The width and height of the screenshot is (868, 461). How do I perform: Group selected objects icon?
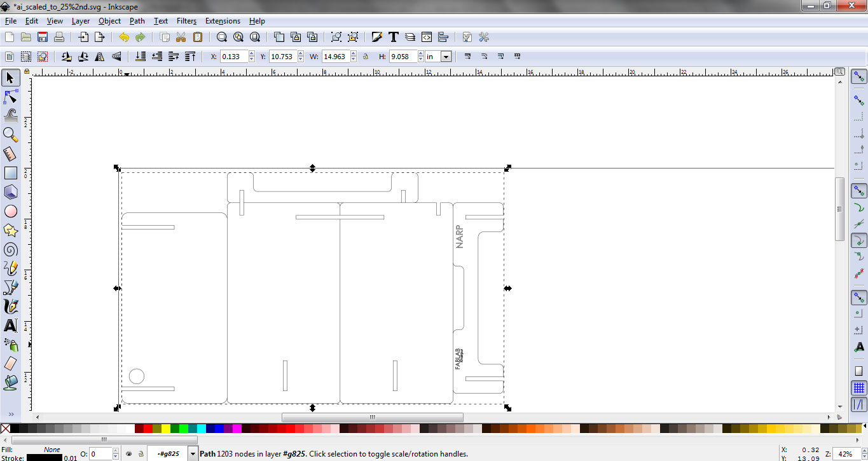[336, 37]
